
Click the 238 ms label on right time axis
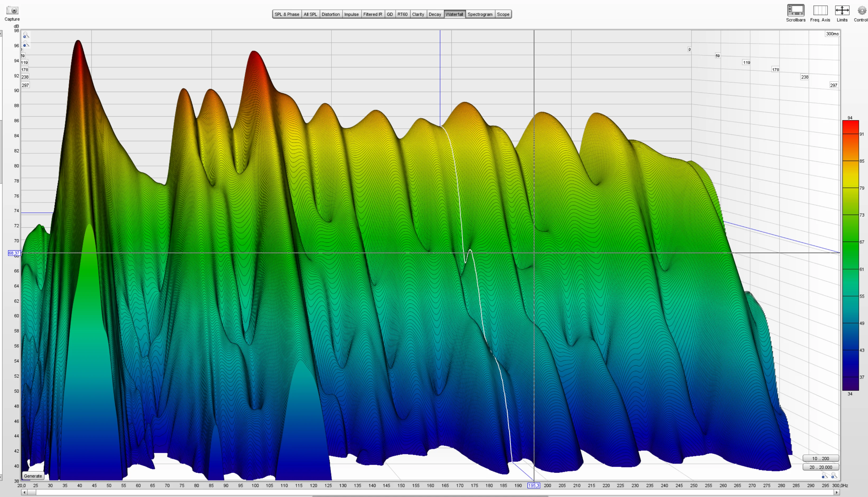coord(805,77)
